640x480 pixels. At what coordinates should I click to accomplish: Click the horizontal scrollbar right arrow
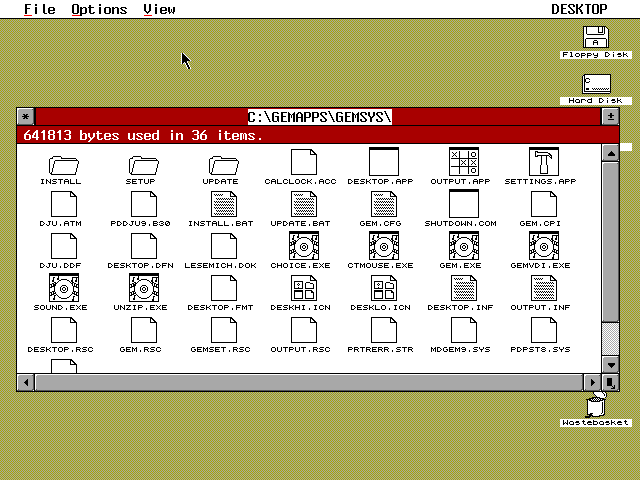(x=592, y=382)
